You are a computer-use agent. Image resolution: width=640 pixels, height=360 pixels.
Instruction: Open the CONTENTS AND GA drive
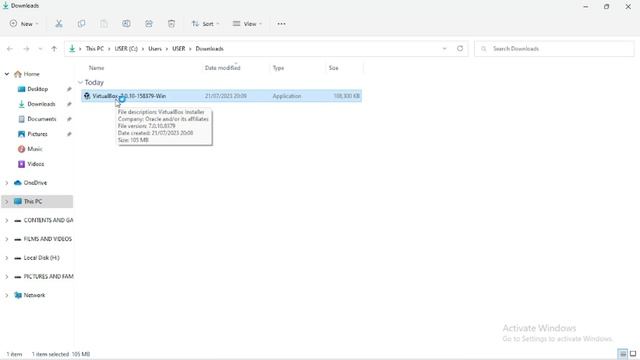pyautogui.click(x=48, y=220)
